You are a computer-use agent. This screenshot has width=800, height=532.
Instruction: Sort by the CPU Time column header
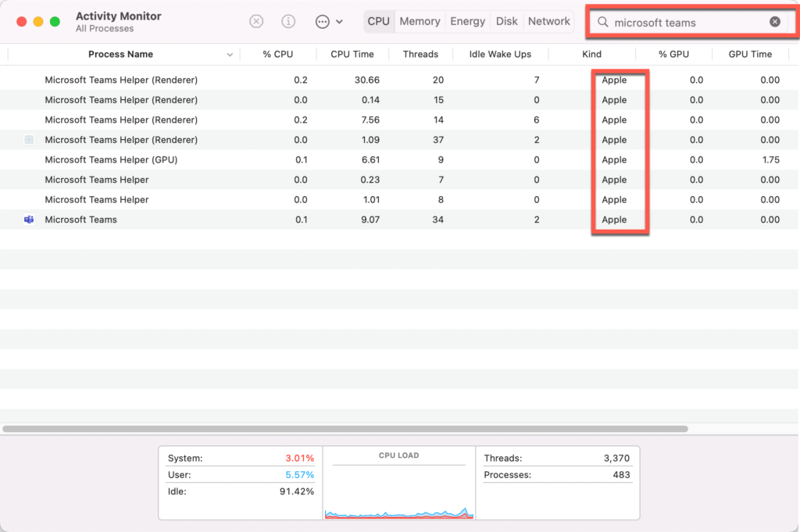[352, 54]
